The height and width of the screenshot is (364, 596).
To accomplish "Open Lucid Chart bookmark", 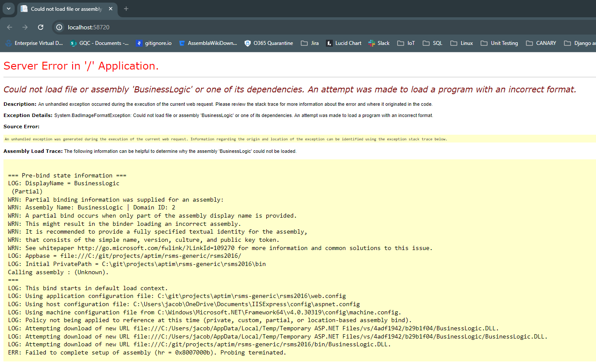I will tap(344, 43).
